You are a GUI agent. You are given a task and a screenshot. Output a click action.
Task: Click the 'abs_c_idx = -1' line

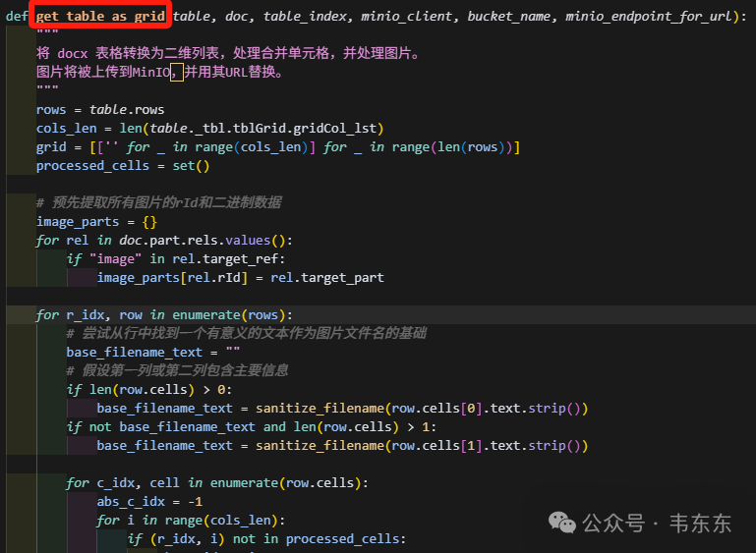pyautogui.click(x=149, y=502)
